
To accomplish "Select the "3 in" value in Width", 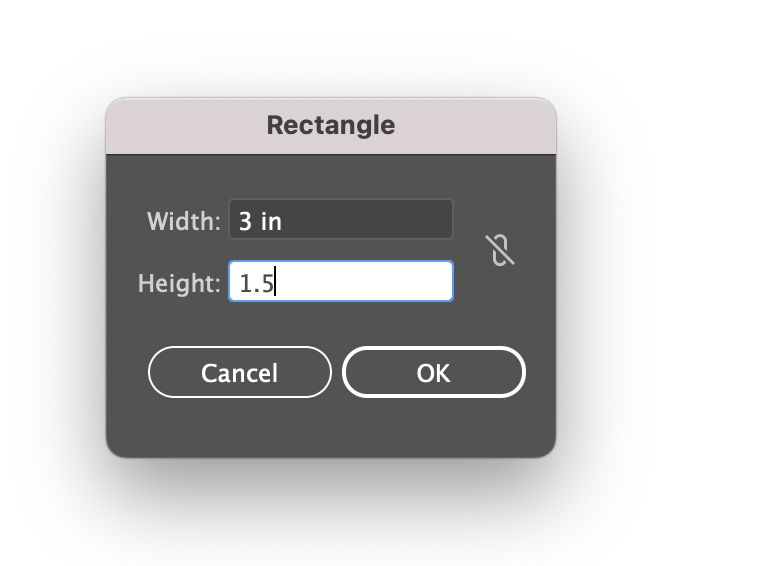I will [x=260, y=221].
